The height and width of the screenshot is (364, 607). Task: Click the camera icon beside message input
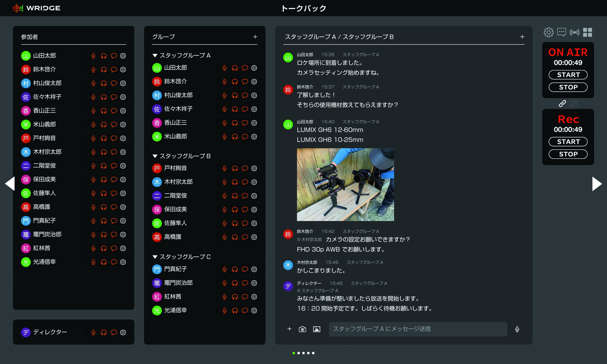pos(302,329)
